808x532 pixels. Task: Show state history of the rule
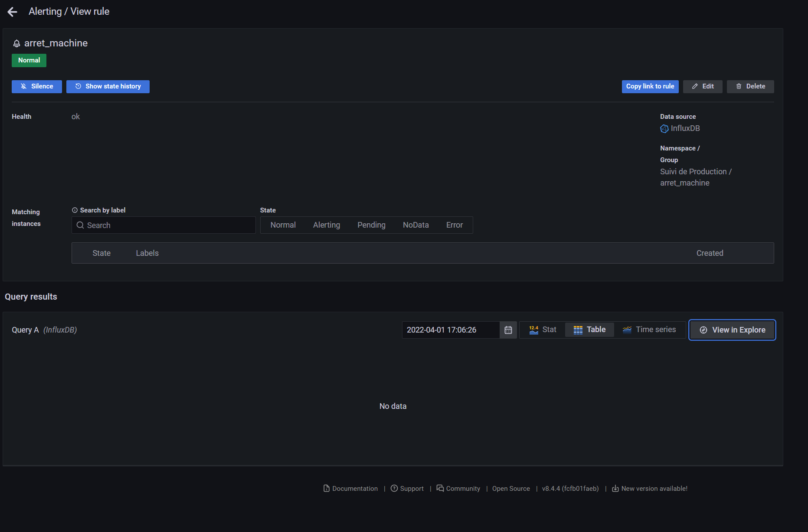coord(108,86)
